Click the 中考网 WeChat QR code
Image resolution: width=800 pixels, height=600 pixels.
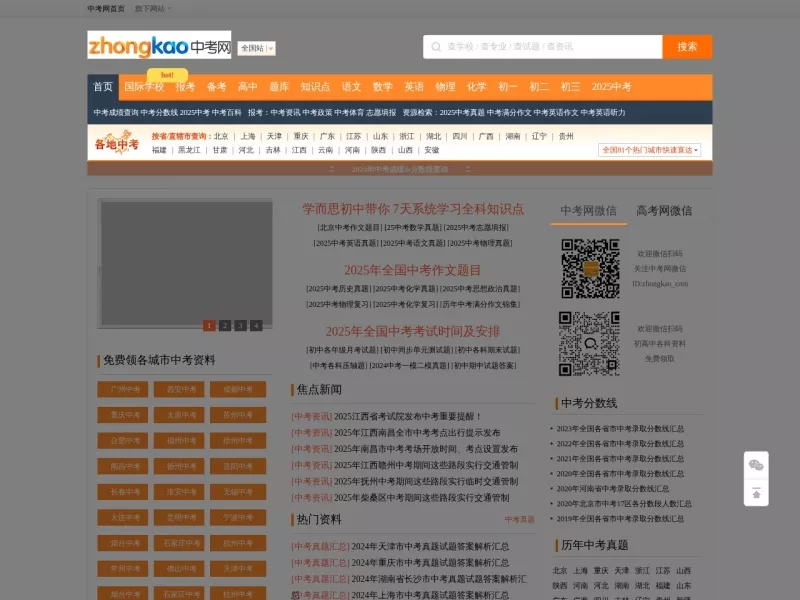pos(590,268)
